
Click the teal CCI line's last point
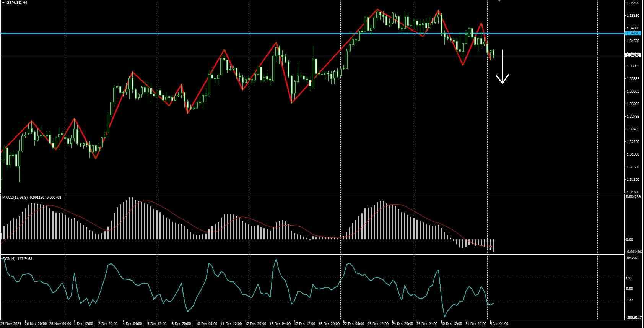(x=493, y=303)
